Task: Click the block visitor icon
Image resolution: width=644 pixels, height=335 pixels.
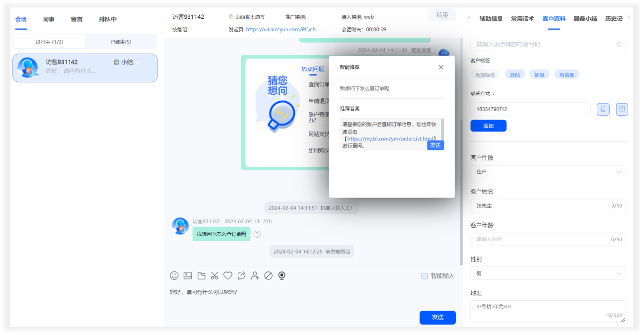Action: [x=269, y=275]
